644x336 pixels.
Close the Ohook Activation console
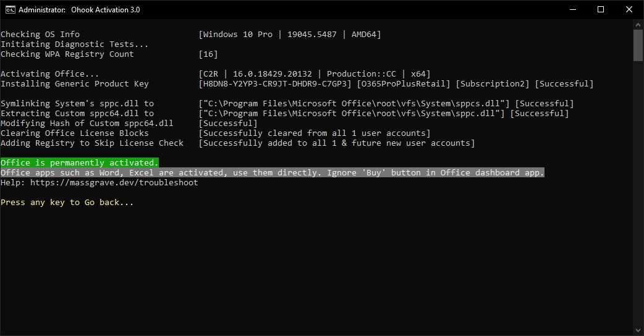629,9
